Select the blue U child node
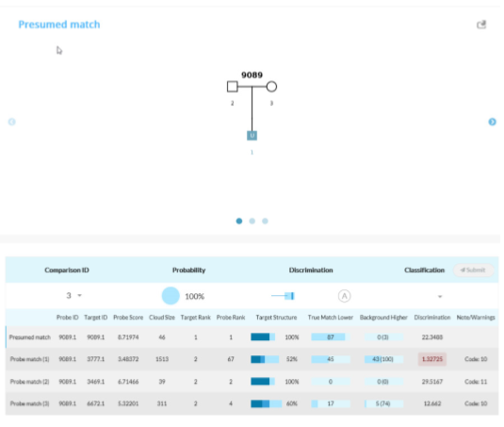 [x=252, y=136]
